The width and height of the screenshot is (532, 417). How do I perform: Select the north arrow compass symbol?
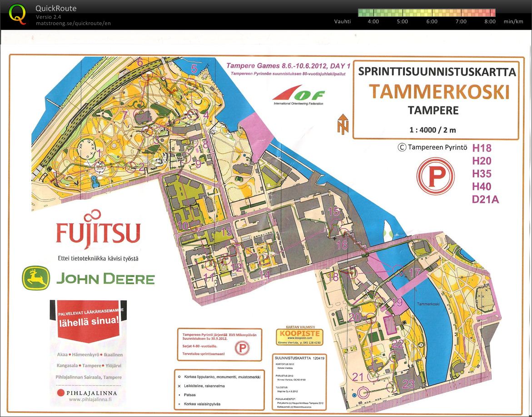[342, 124]
